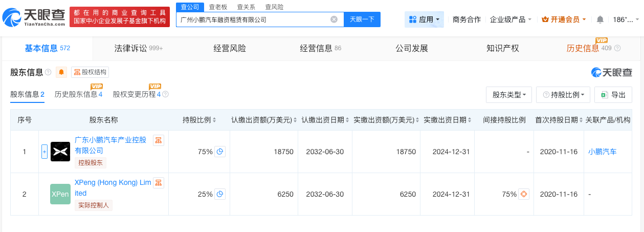Open 广东小鹏汽车产业控股有限公司 link
The image size is (644, 232).
(110, 145)
